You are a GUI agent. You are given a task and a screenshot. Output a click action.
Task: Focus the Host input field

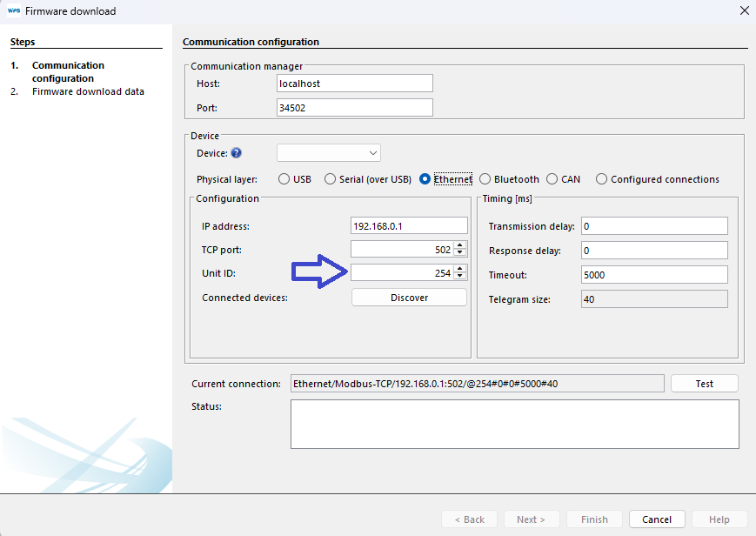[354, 84]
